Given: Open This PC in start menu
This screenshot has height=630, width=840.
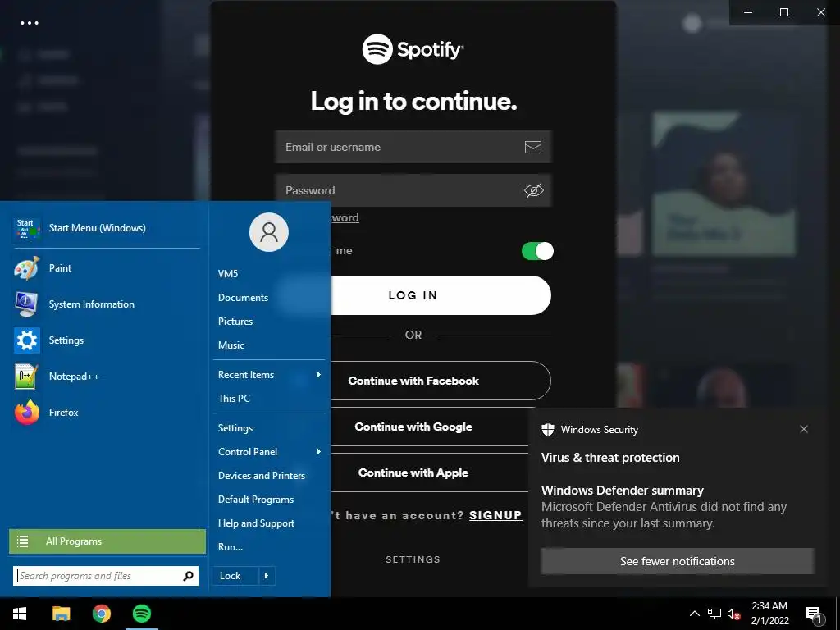Looking at the screenshot, I should coord(234,398).
